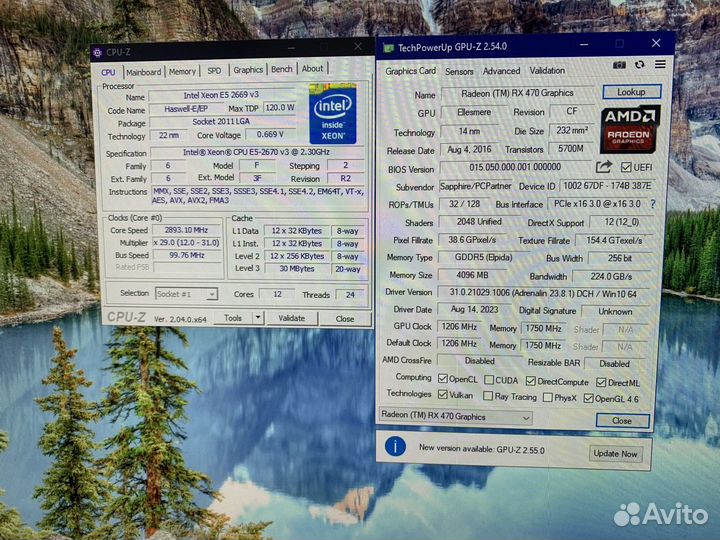Viewport: 720px width, 540px height.
Task: Select the Graphics Card tab in GPU-Z
Action: tap(410, 71)
